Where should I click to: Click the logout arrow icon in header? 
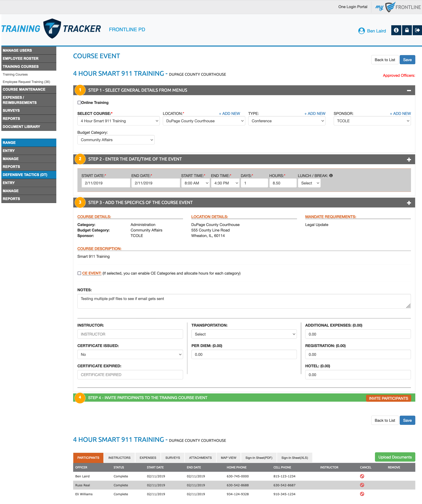(417, 30)
